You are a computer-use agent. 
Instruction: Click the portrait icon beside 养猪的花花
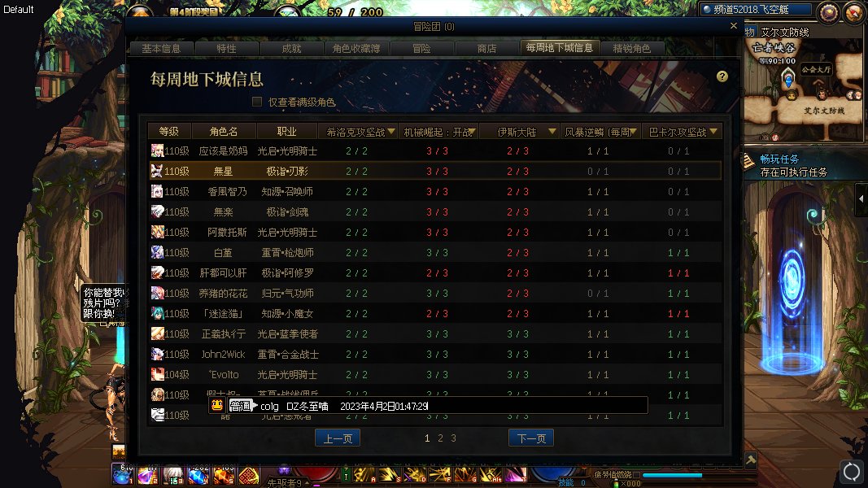[157, 293]
